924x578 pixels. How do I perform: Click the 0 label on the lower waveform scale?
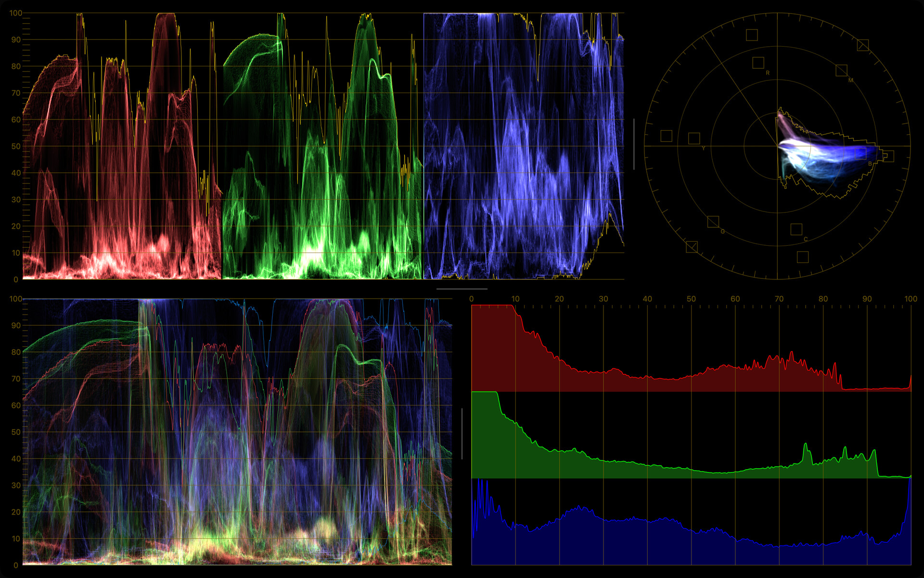[x=16, y=565]
